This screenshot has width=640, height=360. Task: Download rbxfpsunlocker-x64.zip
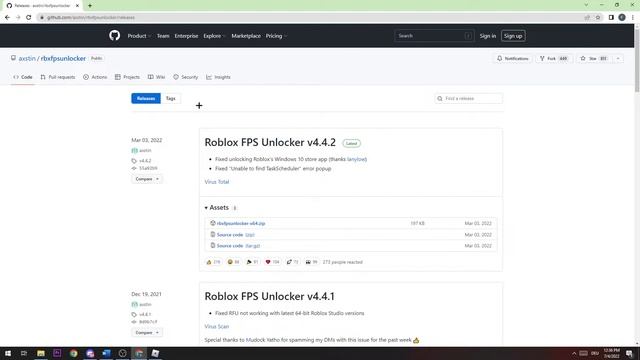click(241, 223)
